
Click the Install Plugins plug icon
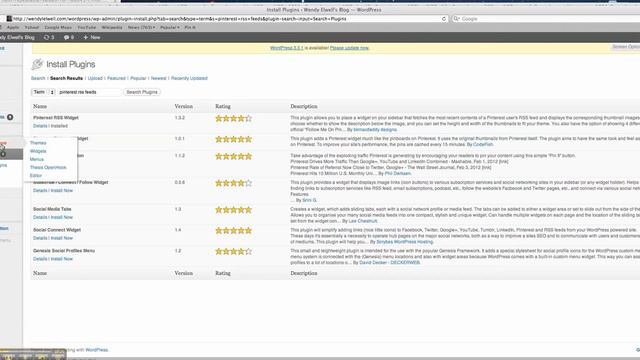pyautogui.click(x=37, y=64)
